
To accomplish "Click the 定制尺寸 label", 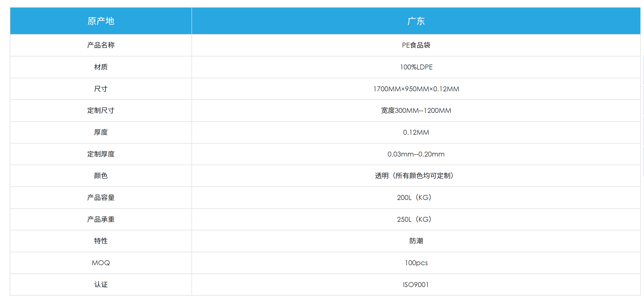I will tap(101, 110).
